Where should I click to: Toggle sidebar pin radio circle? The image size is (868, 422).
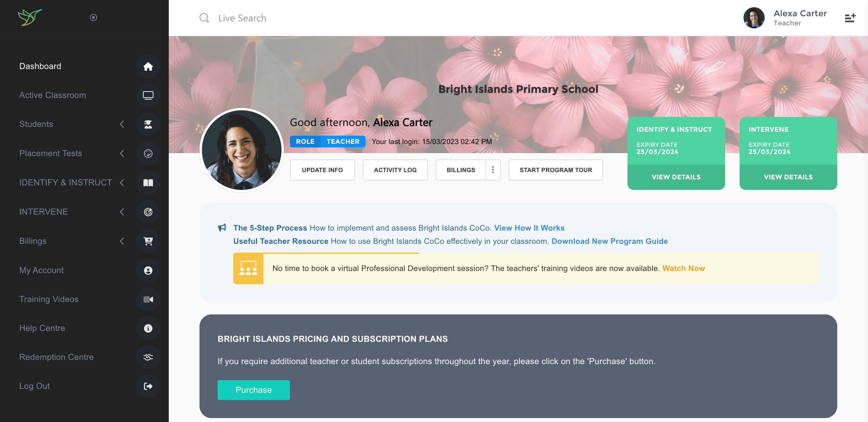[x=93, y=17]
